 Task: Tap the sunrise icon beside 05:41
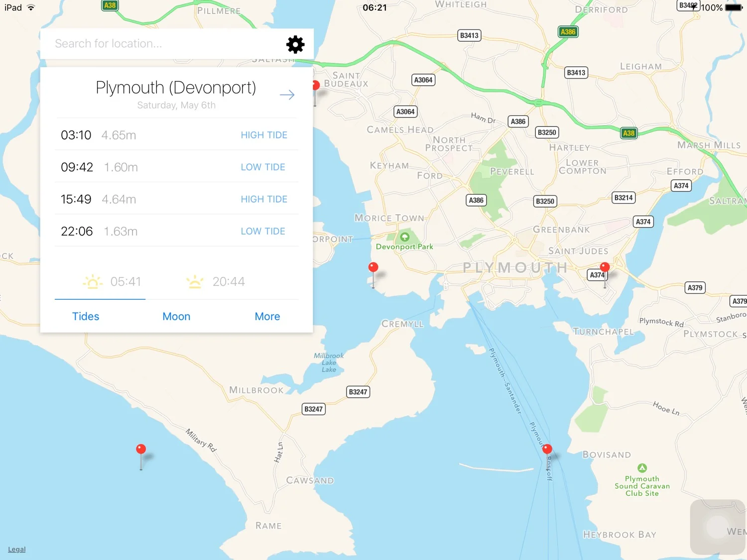(93, 282)
